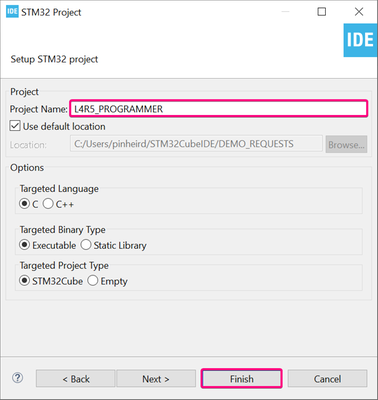This screenshot has width=378, height=400.
Task: Click the Finish button
Action: tap(241, 379)
